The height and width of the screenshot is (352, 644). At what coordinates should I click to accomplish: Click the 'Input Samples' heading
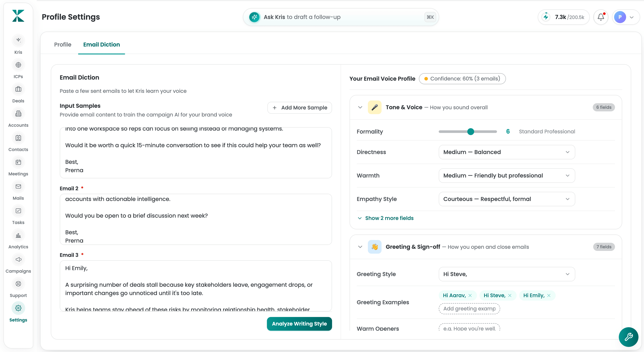(80, 106)
